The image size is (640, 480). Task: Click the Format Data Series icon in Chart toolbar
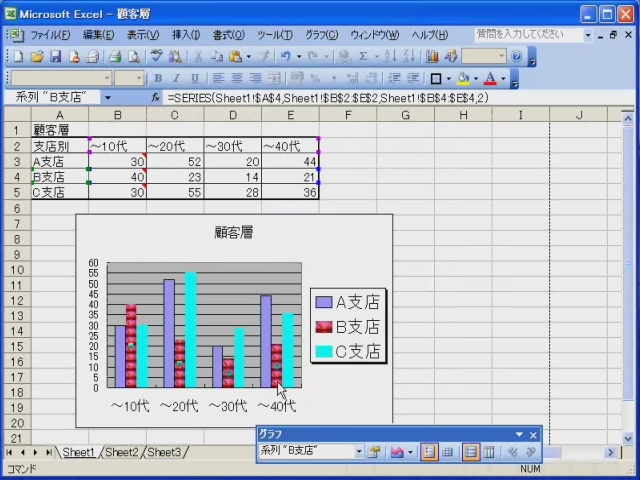374,452
